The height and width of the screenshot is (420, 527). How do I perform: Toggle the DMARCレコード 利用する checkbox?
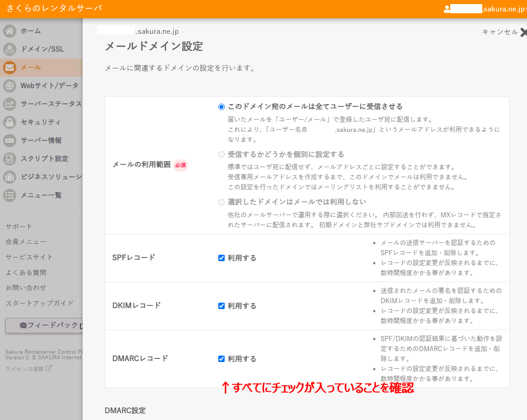[x=221, y=359]
